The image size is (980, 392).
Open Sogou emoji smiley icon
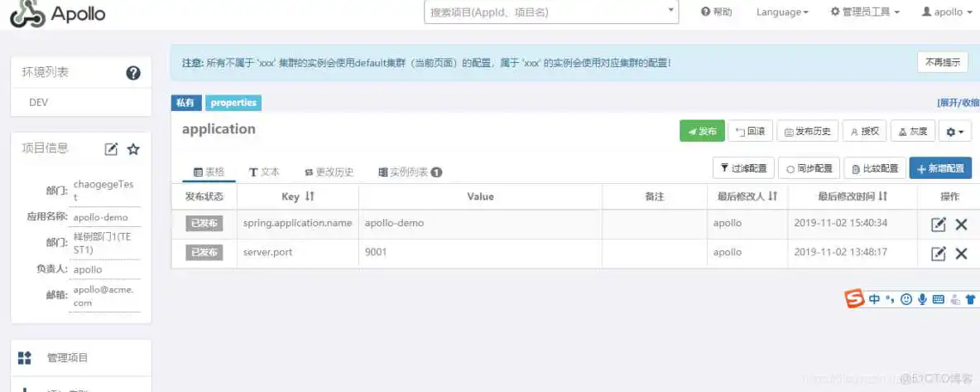point(906,299)
